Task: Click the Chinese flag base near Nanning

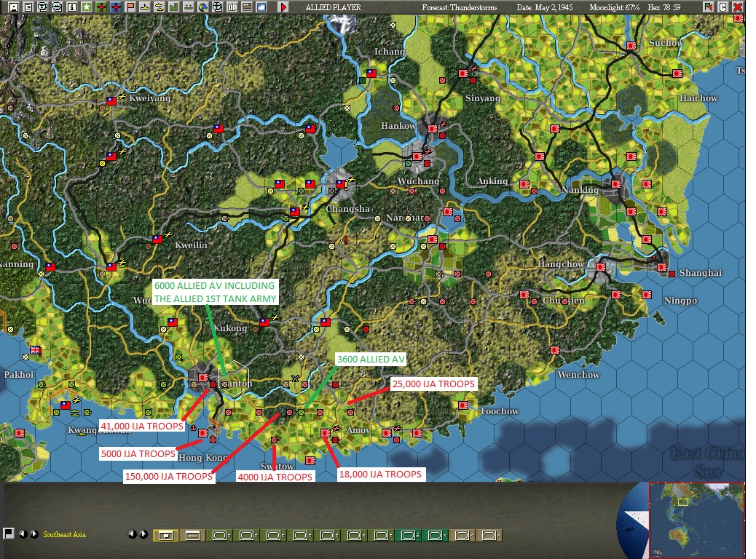Action: [50, 266]
